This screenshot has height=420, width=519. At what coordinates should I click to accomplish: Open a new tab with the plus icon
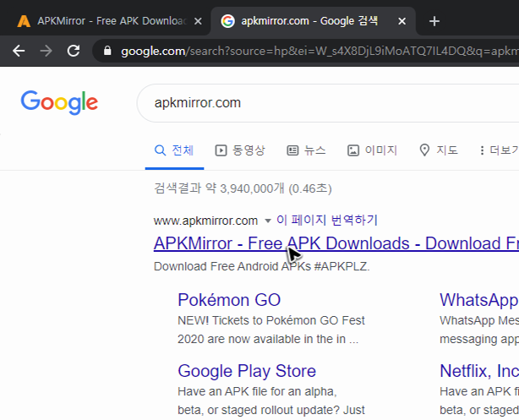tap(434, 21)
